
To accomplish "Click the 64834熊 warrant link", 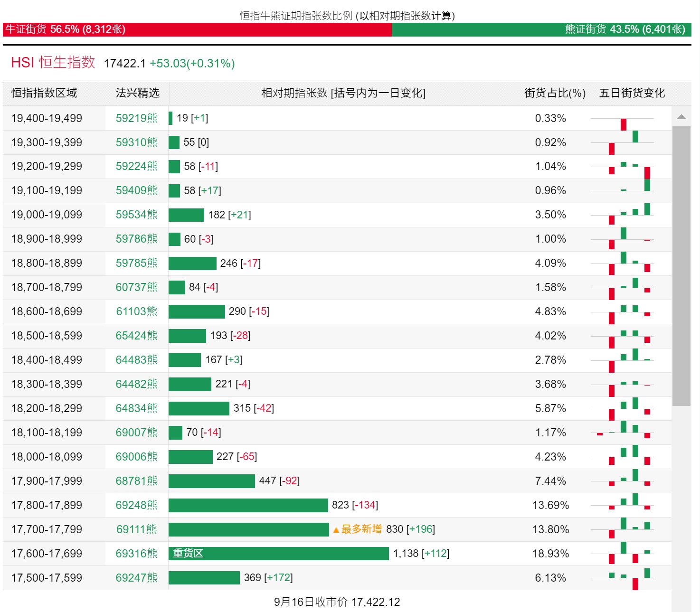I will pos(136,408).
